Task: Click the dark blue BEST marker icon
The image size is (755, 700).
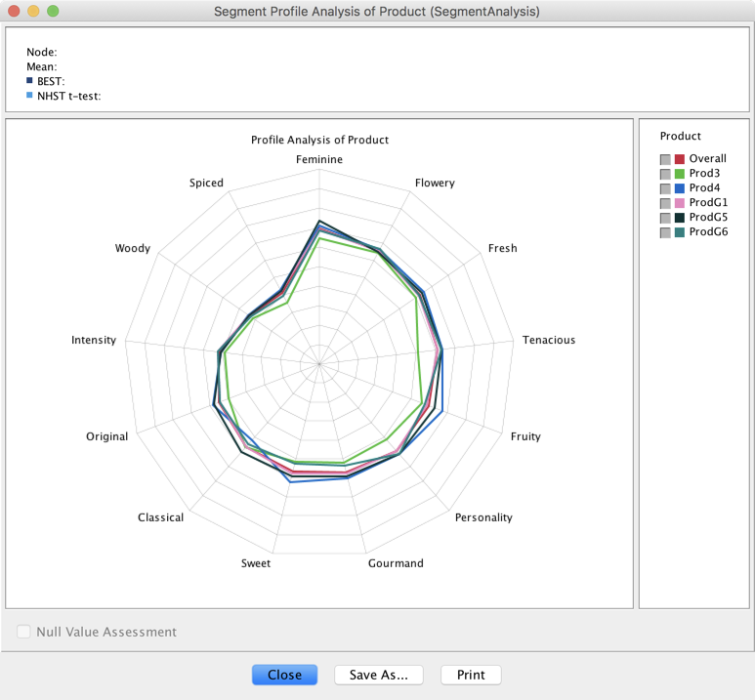Action: click(x=30, y=81)
